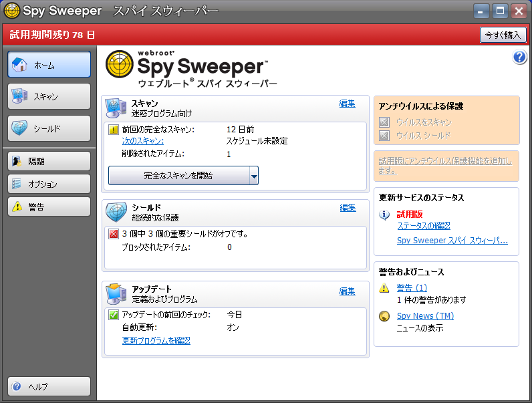Click disabled icon beside ウイルスをスキャン

tap(384, 122)
